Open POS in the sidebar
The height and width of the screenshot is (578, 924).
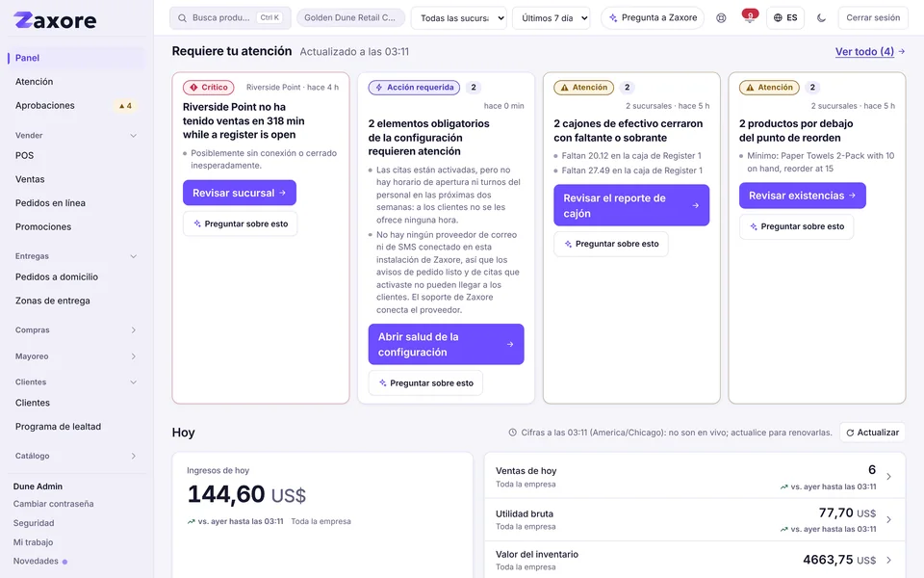coord(77,156)
